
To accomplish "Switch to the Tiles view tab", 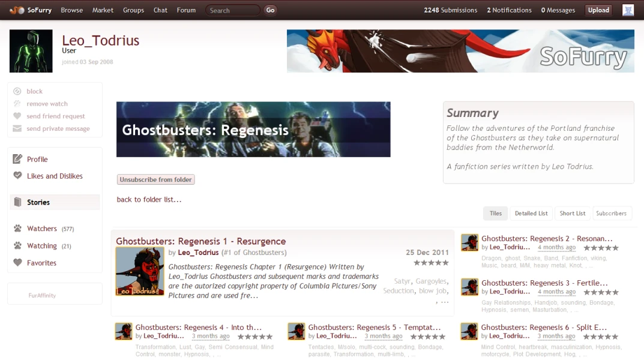I will coord(496,214).
